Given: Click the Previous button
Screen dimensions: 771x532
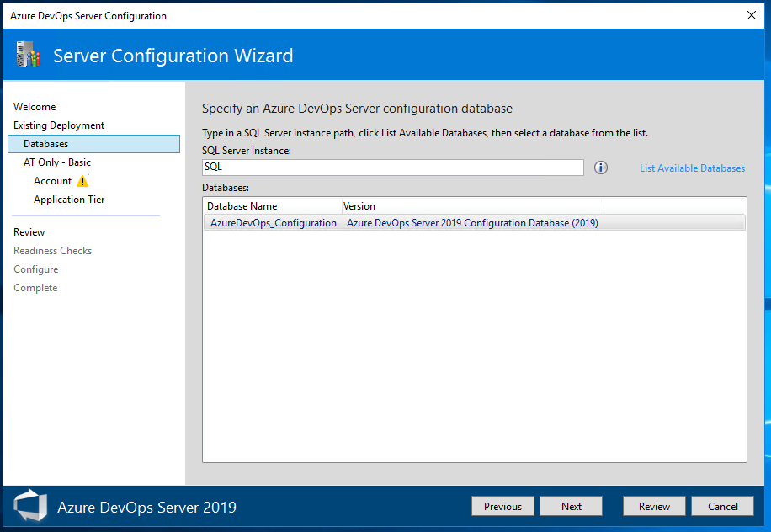Looking at the screenshot, I should (x=502, y=506).
